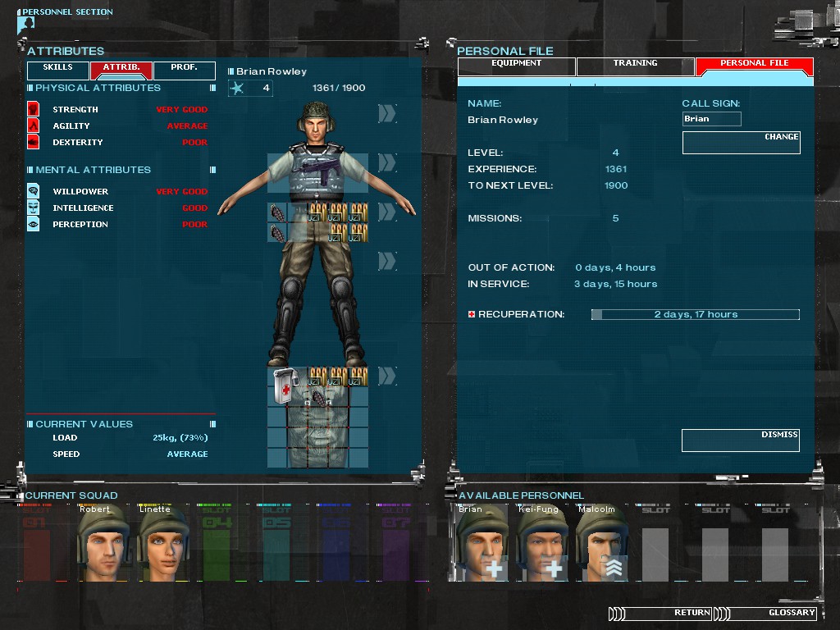840x630 pixels.
Task: Click the Willpower brain icon
Action: [33, 190]
